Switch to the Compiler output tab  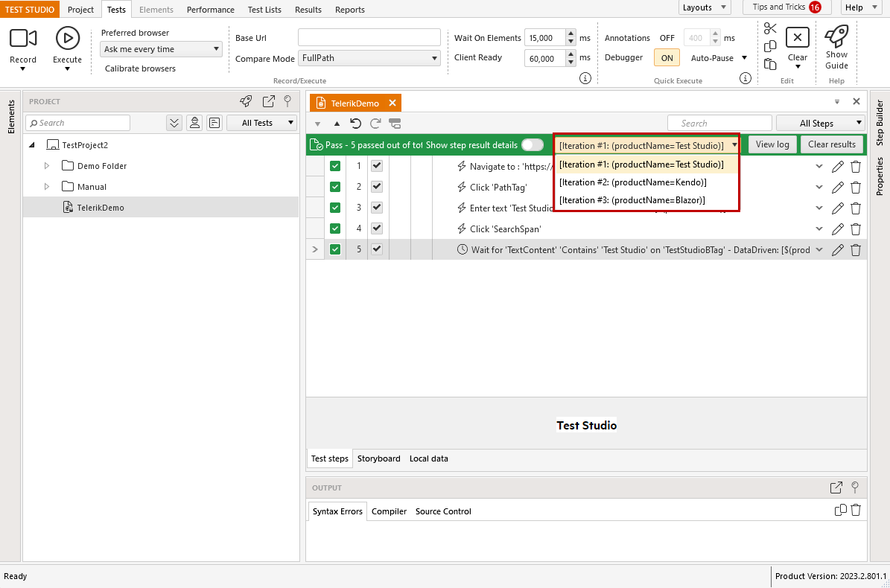389,511
